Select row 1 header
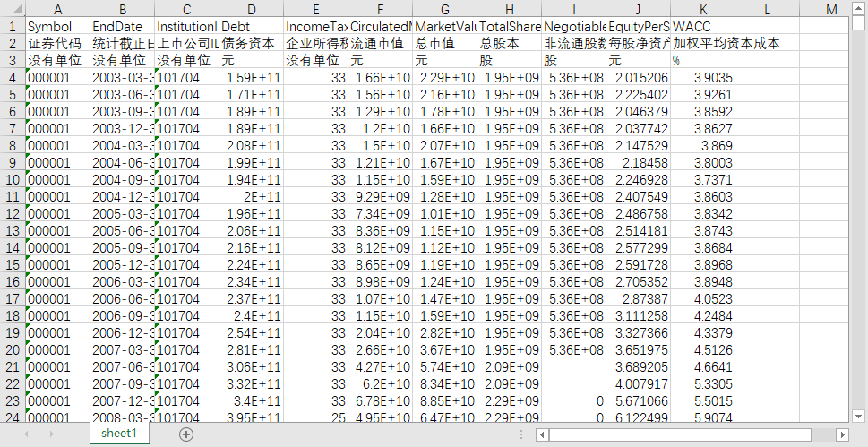Screen dimensions: 868x447 tap(13, 26)
